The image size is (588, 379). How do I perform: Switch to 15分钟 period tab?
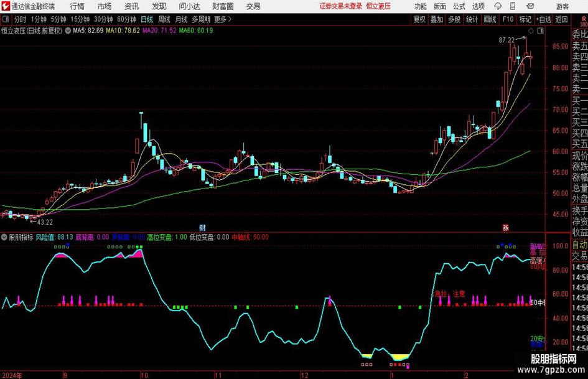click(80, 19)
